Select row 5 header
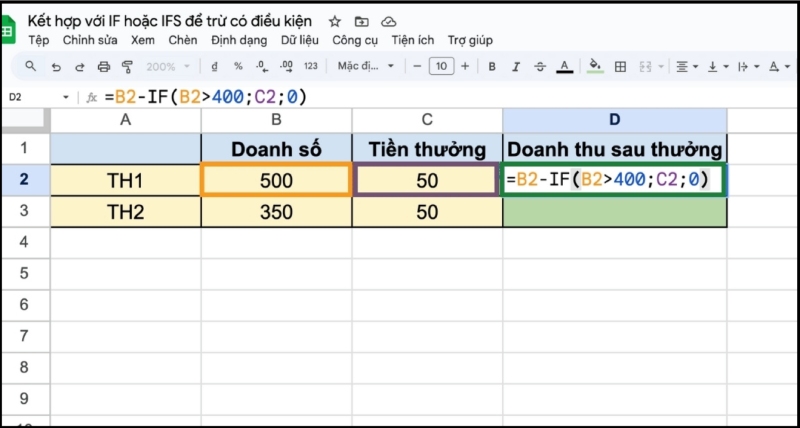Image resolution: width=800 pixels, height=428 pixels. click(x=24, y=274)
